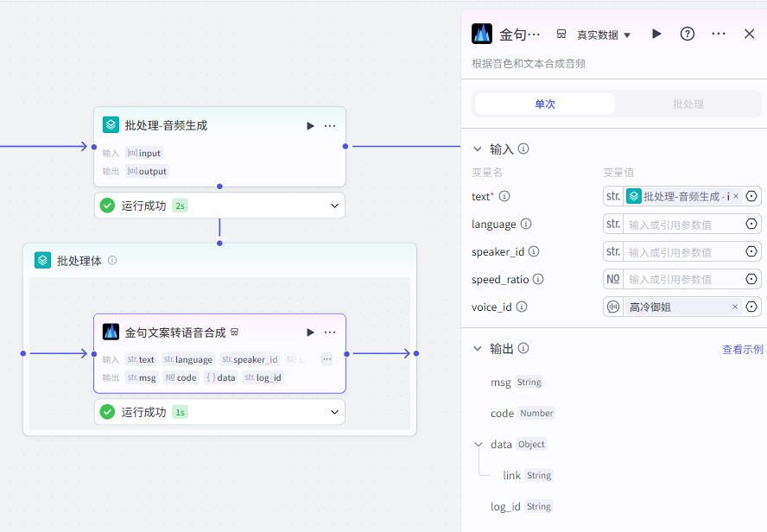Collapse the 输入 section
The height and width of the screenshot is (532, 767).
click(x=477, y=149)
